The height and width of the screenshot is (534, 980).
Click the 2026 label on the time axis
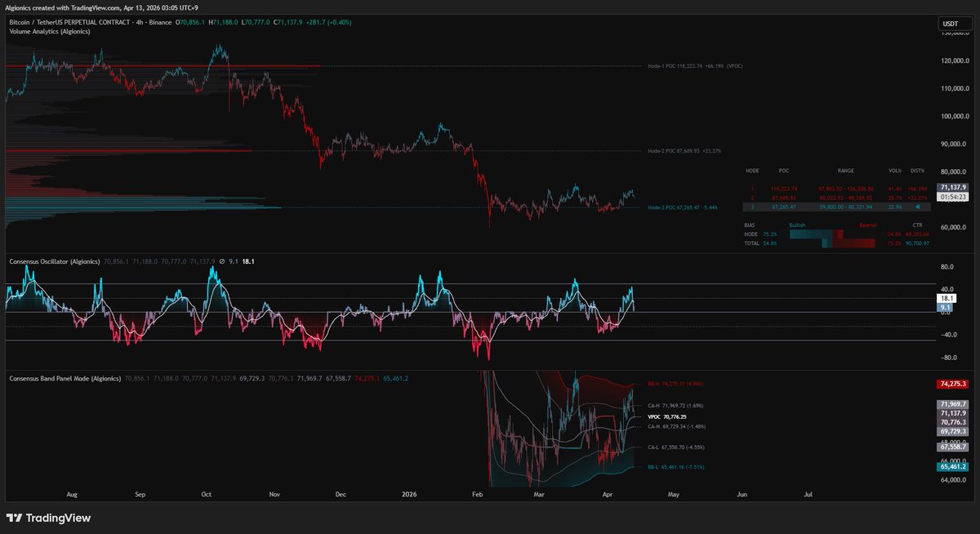tap(408, 495)
